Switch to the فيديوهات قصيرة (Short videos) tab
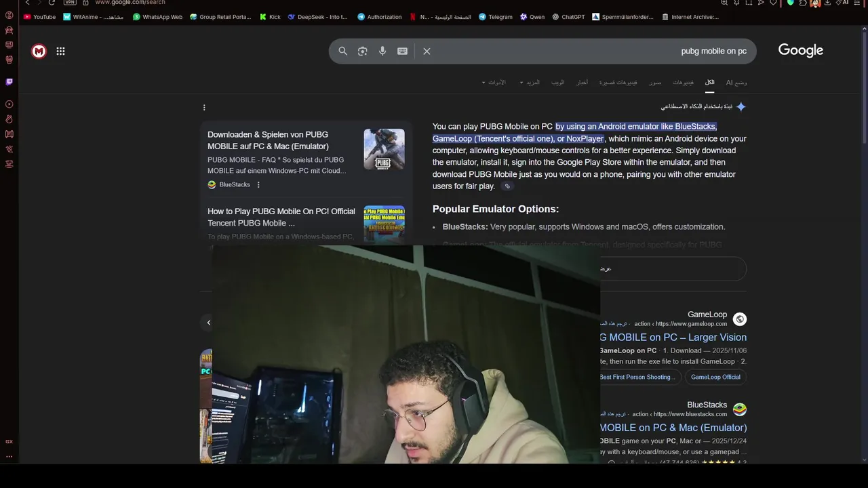Screen dimensions: 868x488 tap(618, 83)
